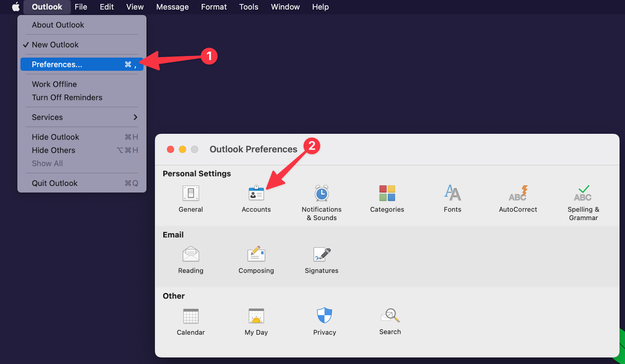Open the Accounts preferences icon
Viewport: 625px width, 364px height.
tap(256, 193)
